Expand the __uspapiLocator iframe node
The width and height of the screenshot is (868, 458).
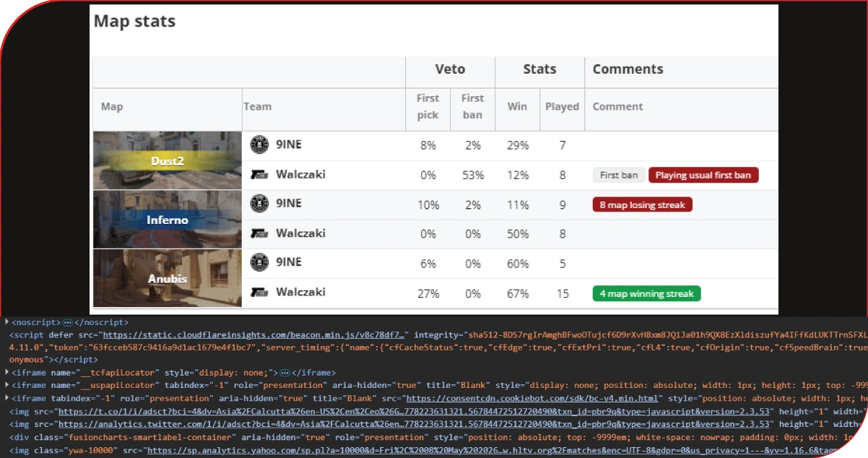[x=6, y=386]
